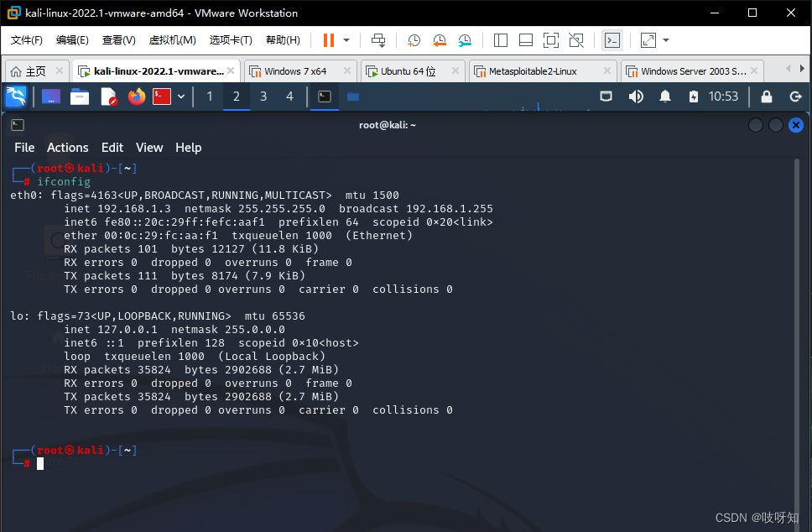Viewport: 812px width, 532px height.
Task: Open the volume control in Kali panel
Action: pyautogui.click(x=635, y=96)
